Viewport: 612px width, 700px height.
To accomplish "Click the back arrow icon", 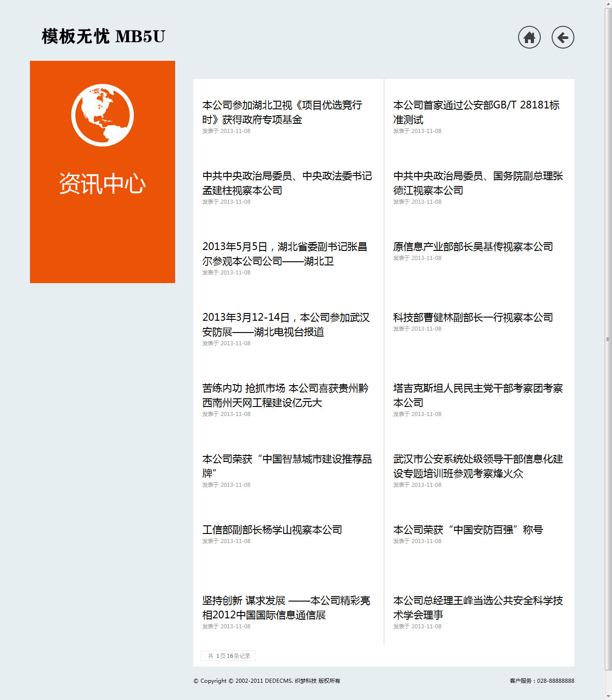I will [x=563, y=37].
